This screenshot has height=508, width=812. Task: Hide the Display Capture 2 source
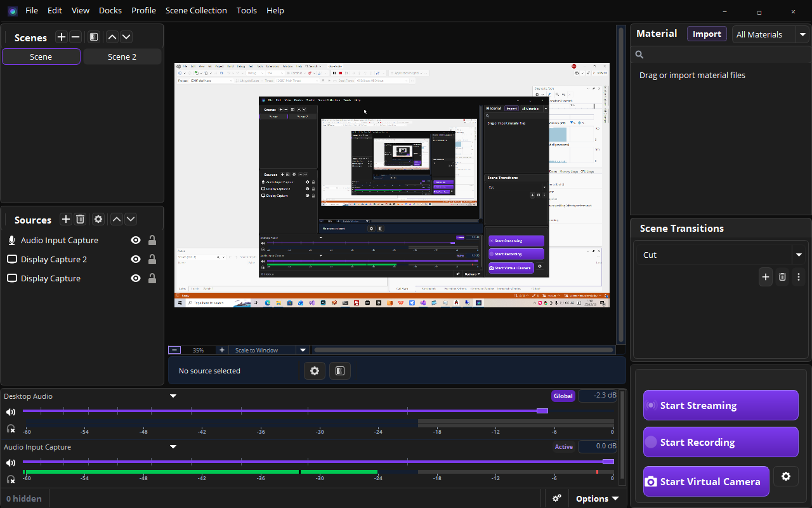pyautogui.click(x=135, y=259)
